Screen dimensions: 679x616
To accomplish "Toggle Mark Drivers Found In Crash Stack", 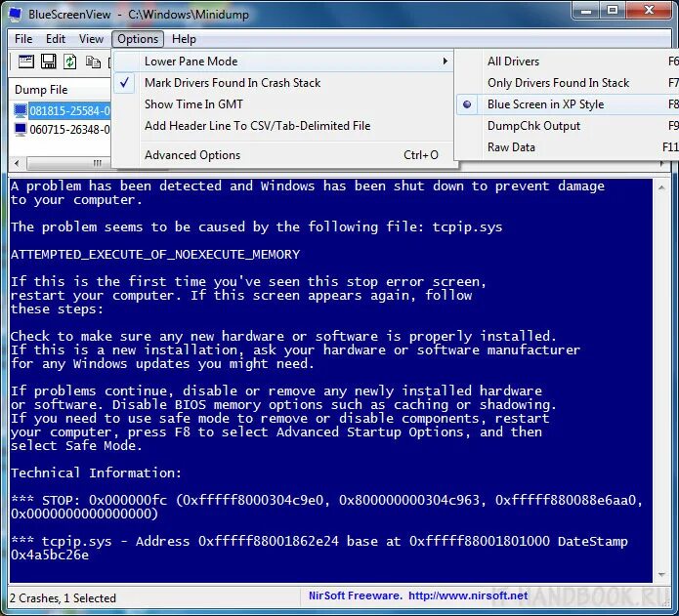I will tap(284, 83).
